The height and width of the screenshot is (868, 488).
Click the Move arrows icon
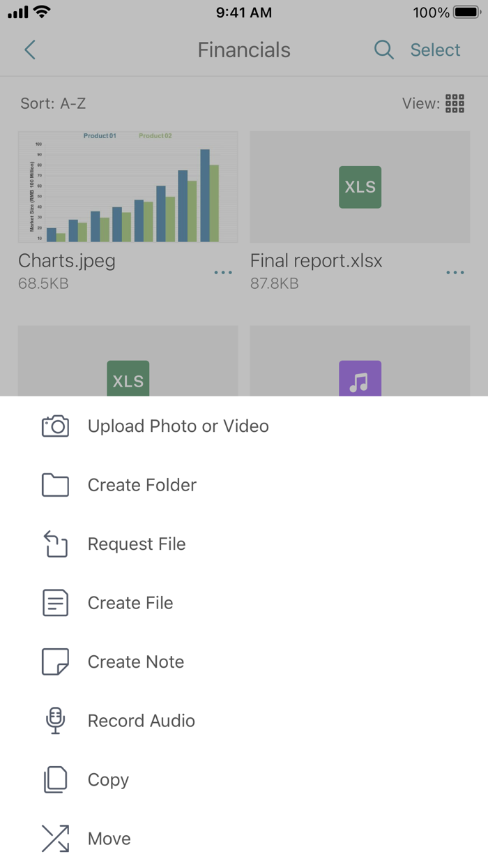(x=55, y=838)
